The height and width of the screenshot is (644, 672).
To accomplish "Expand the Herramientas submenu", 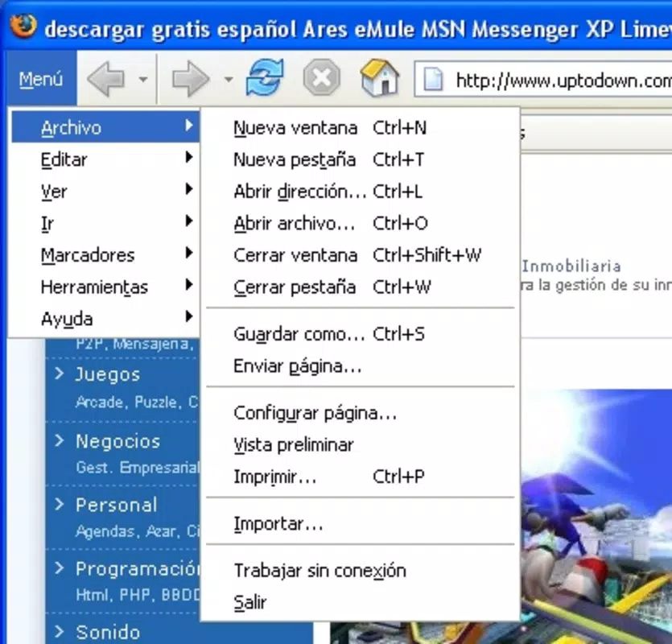I will click(x=105, y=287).
